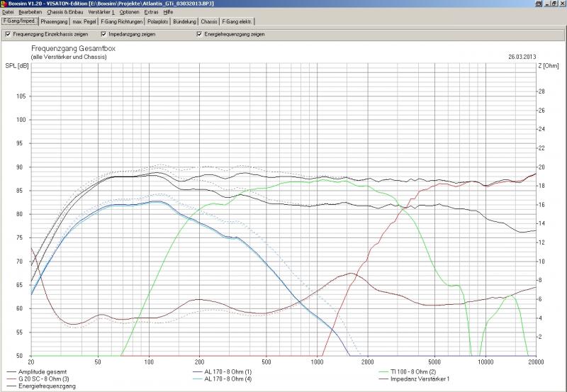Open the Bearbeiten menu
Screen dimensions: 567x392
click(30, 12)
